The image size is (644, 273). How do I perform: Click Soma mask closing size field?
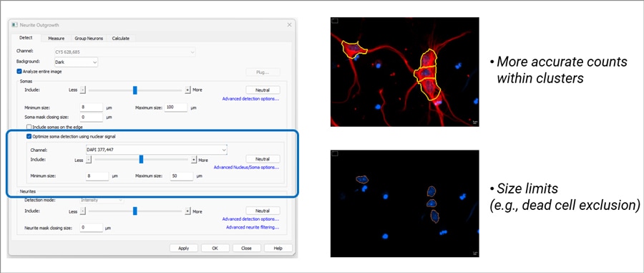point(91,118)
